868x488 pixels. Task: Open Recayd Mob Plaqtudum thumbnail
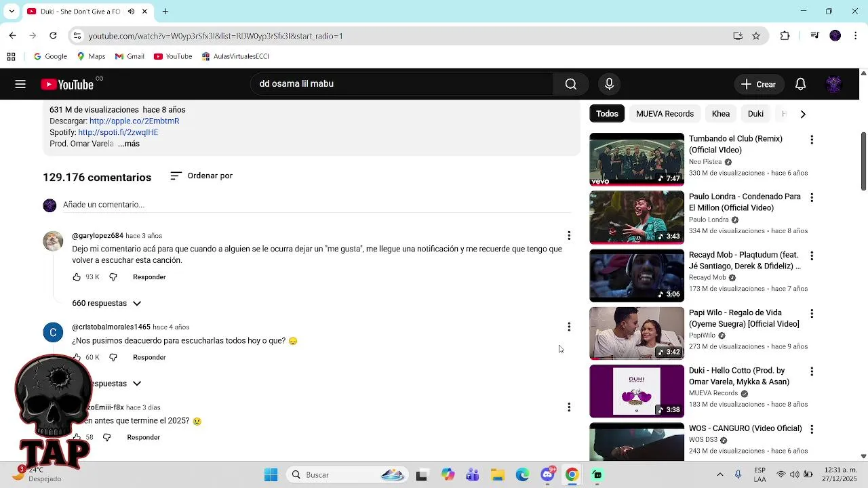(637, 275)
